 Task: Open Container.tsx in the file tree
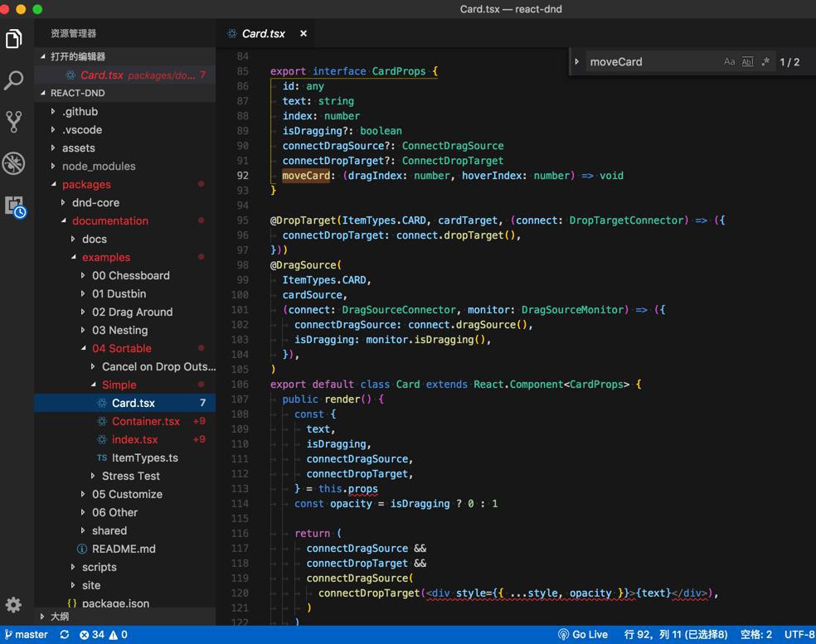(145, 421)
